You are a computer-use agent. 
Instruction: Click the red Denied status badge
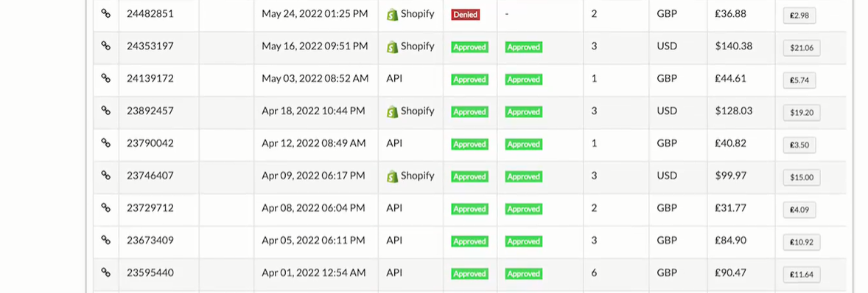tap(466, 15)
